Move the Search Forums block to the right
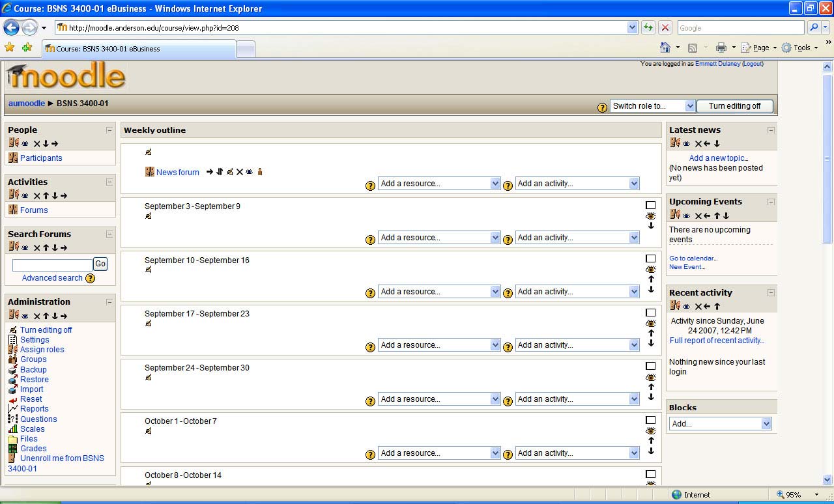Image resolution: width=834 pixels, height=504 pixels. (64, 247)
